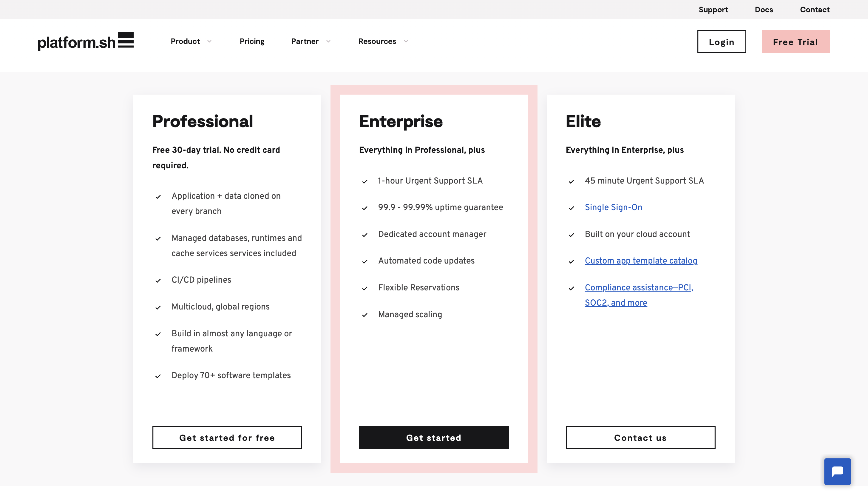
Task: Click Get started for free button
Action: (227, 437)
